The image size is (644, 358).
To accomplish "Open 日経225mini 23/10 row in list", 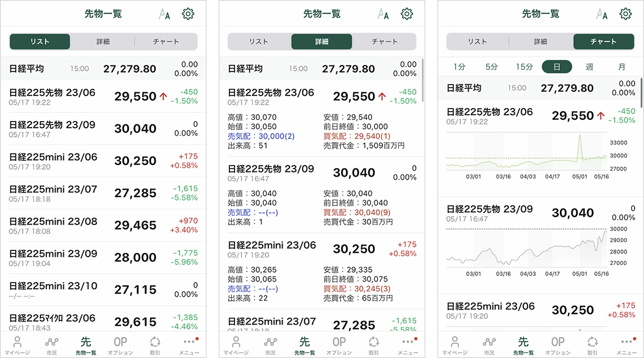I will coord(103,290).
